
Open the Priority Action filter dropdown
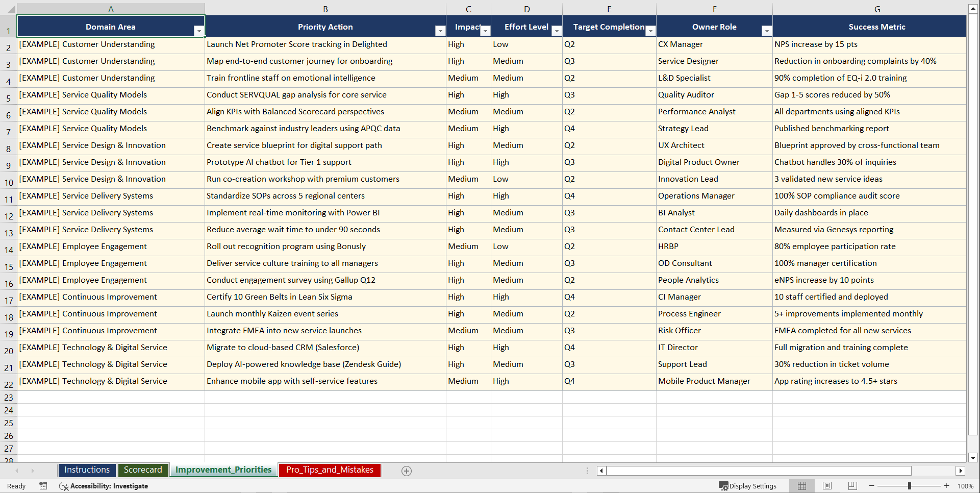point(440,31)
